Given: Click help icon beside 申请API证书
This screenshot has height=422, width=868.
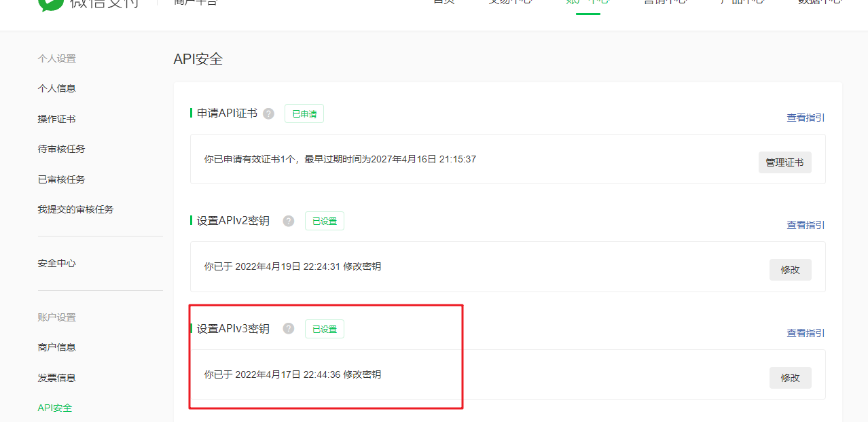Looking at the screenshot, I should click(x=269, y=113).
